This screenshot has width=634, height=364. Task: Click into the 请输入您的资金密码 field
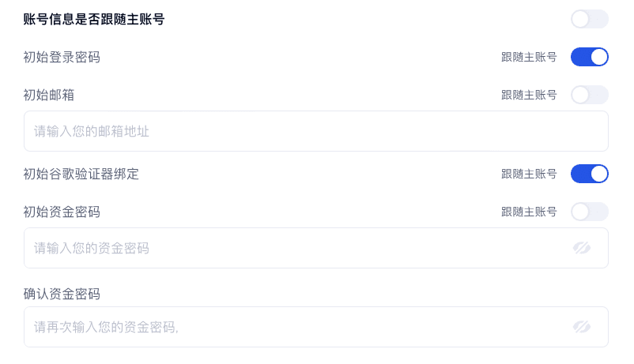pyautogui.click(x=292, y=248)
